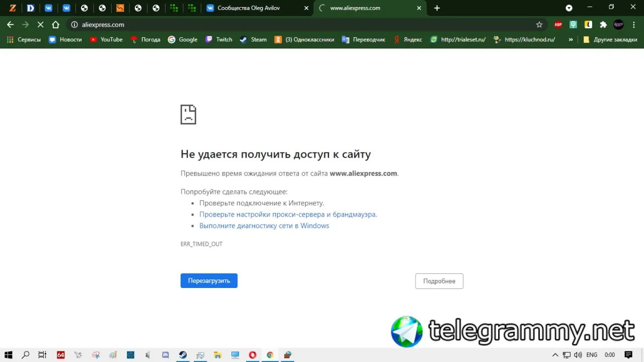
Task: Open the browser home page
Action: click(56, 24)
